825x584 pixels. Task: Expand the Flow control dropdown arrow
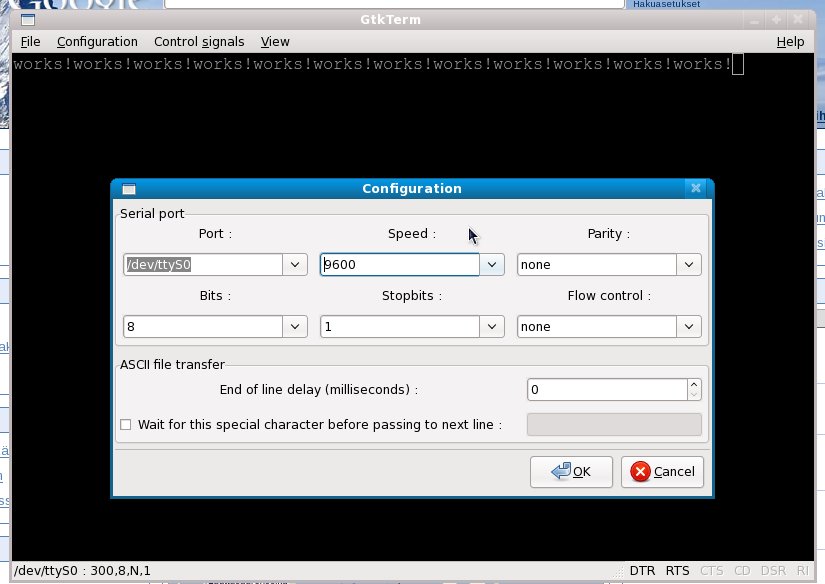[x=689, y=327]
